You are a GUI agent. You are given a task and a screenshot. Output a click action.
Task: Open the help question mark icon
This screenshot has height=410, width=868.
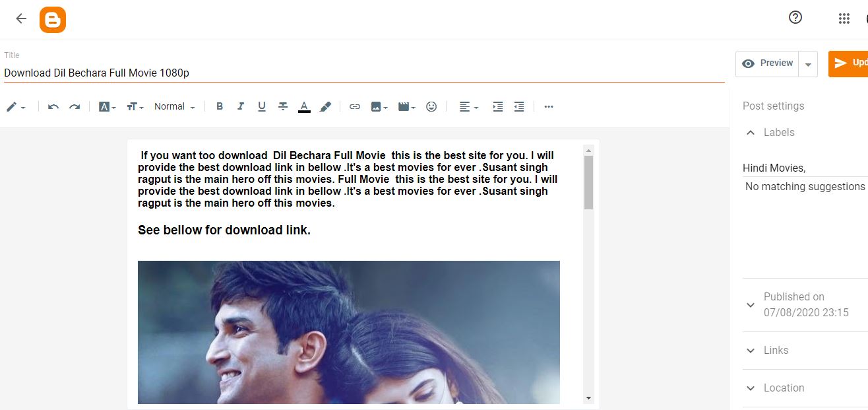795,18
